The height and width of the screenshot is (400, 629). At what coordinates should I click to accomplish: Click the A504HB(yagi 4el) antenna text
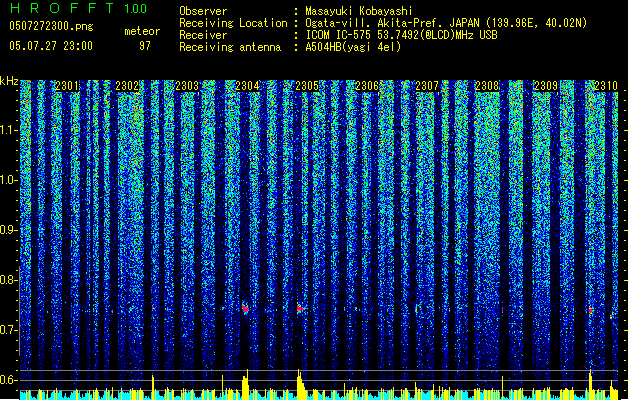pyautogui.click(x=353, y=47)
